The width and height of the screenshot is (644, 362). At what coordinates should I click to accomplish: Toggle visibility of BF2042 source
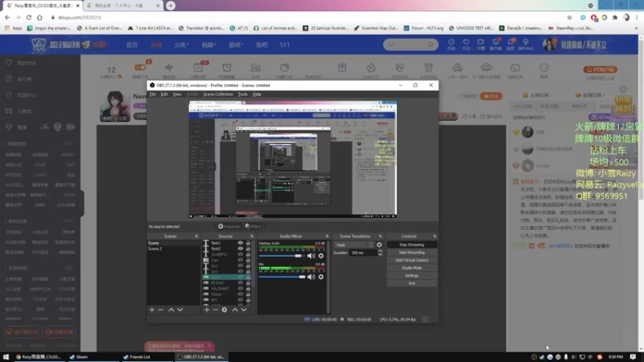pos(240,283)
